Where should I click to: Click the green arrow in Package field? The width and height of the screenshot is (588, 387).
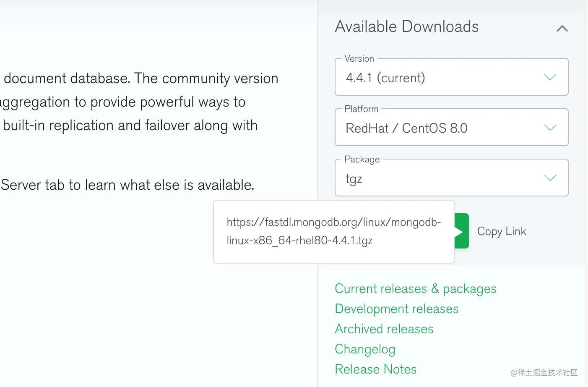point(550,178)
